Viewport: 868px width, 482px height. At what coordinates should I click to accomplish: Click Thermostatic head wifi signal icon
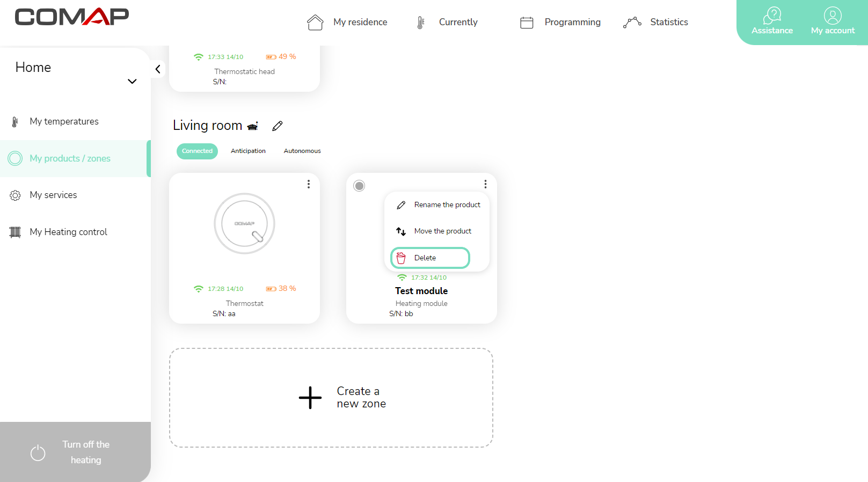tap(199, 57)
